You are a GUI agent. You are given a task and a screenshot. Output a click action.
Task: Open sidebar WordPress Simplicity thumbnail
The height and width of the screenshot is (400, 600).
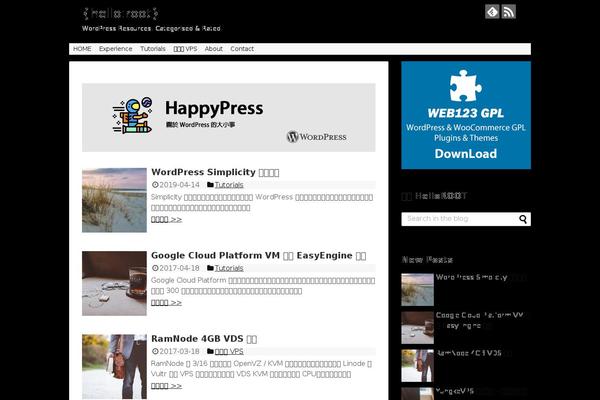(x=417, y=289)
